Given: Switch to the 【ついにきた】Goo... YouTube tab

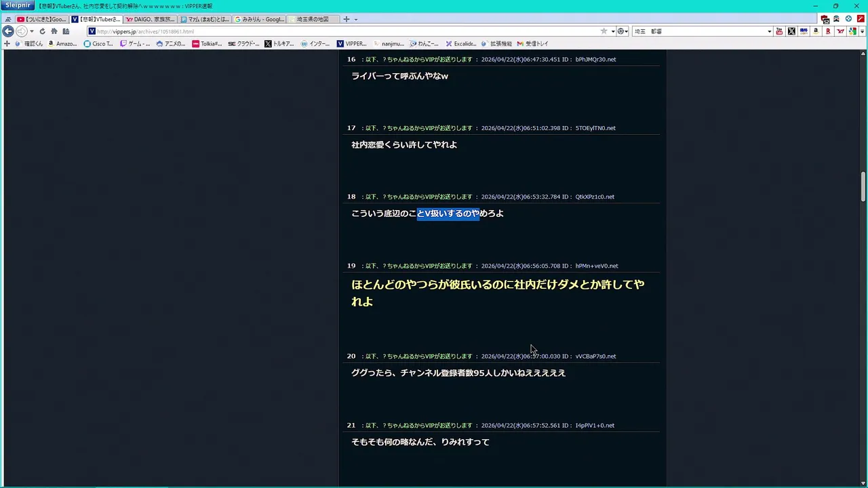Looking at the screenshot, I should (41, 19).
